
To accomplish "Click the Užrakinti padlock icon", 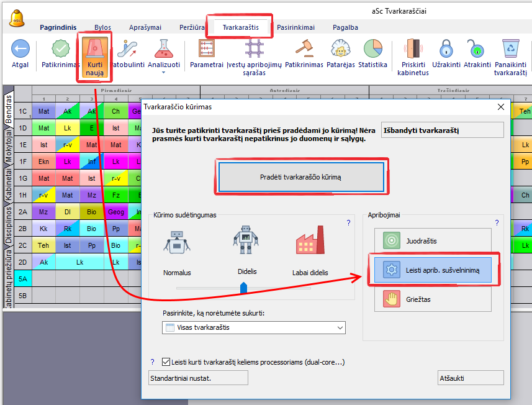I will [x=446, y=48].
